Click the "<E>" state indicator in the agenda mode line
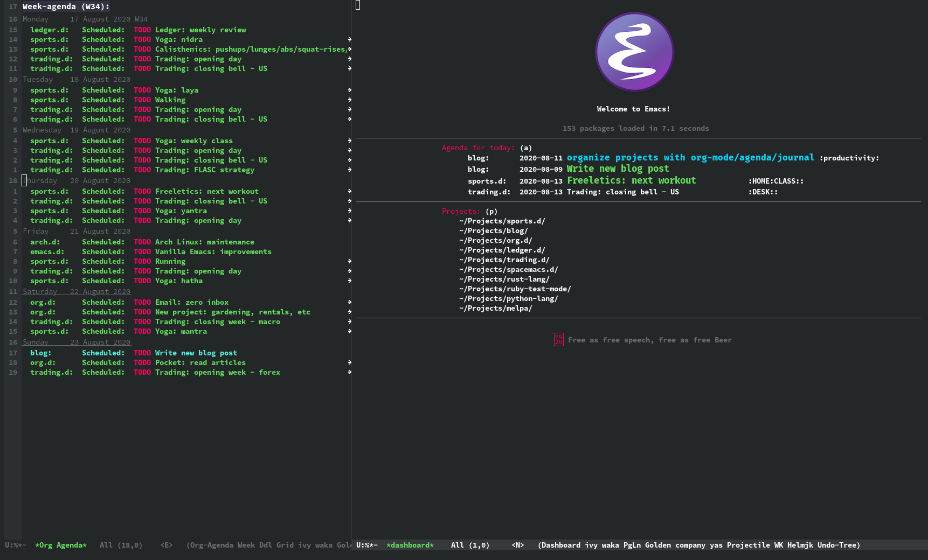928x560 pixels. [x=167, y=545]
